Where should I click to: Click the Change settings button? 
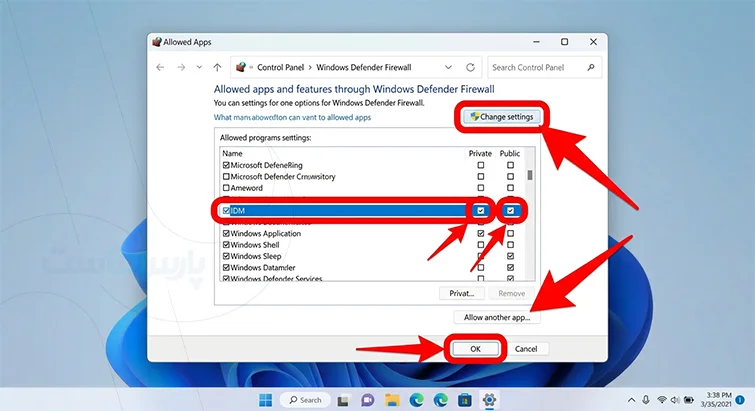coord(501,116)
